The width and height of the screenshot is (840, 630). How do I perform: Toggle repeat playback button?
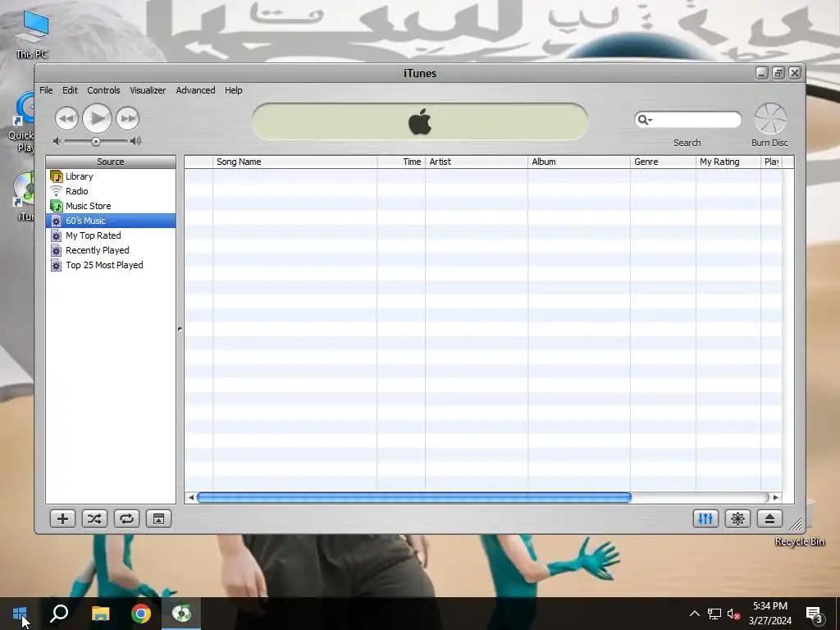pos(126,518)
